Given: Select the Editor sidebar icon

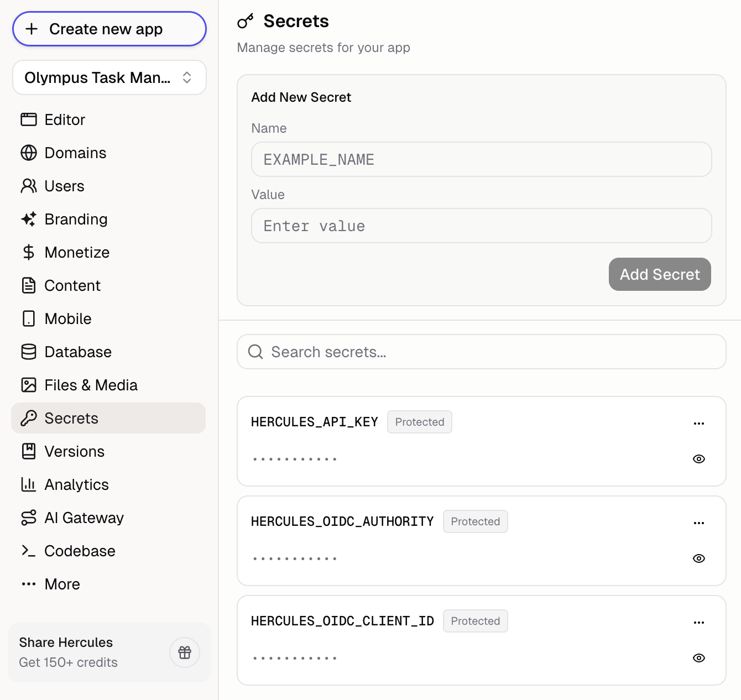Looking at the screenshot, I should tap(29, 119).
